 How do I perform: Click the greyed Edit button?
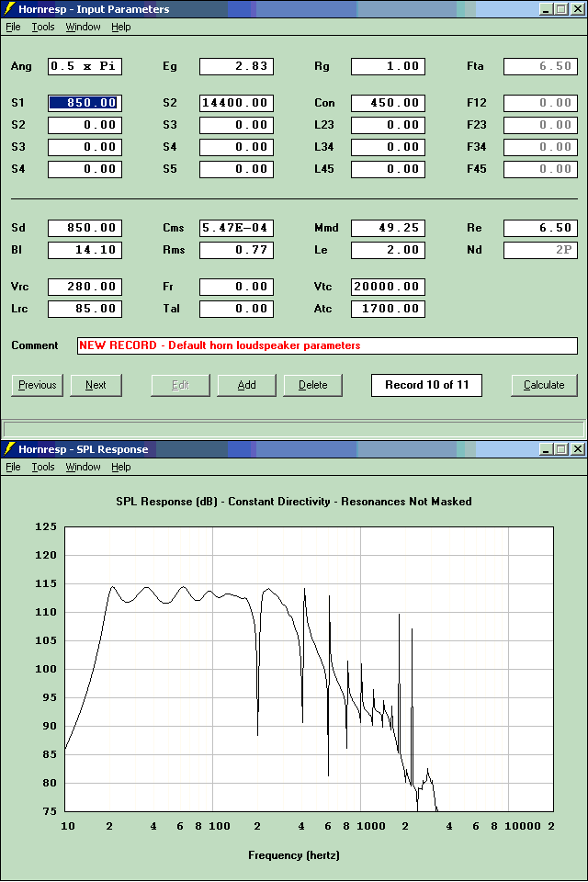tap(180, 385)
